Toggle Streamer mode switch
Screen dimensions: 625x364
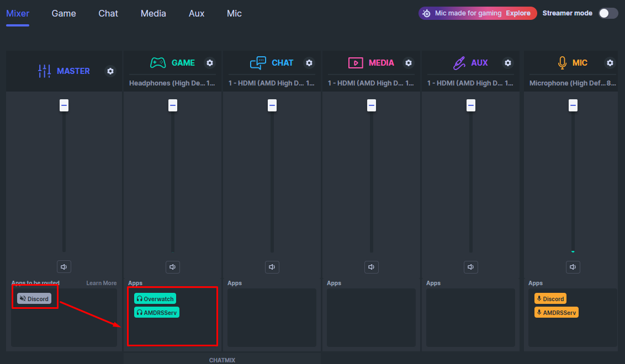coord(608,13)
